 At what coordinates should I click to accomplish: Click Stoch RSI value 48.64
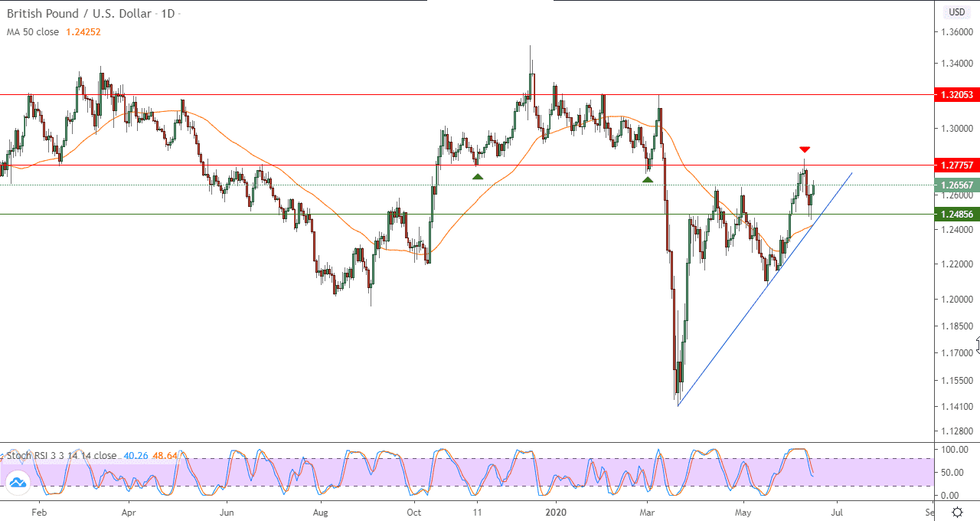tap(165, 456)
